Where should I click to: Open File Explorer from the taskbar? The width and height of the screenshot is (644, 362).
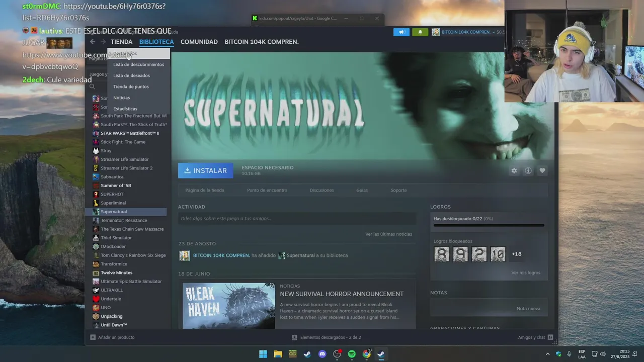(278, 354)
